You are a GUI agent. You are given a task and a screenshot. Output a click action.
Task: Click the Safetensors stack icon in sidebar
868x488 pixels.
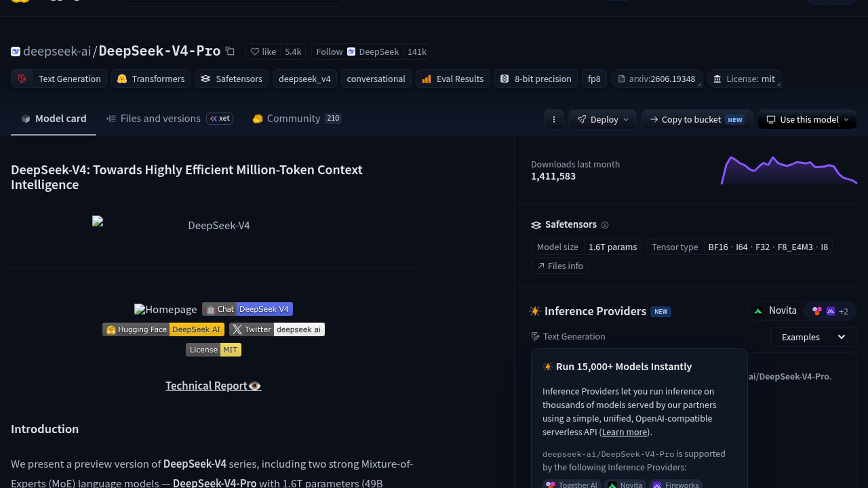[536, 225]
